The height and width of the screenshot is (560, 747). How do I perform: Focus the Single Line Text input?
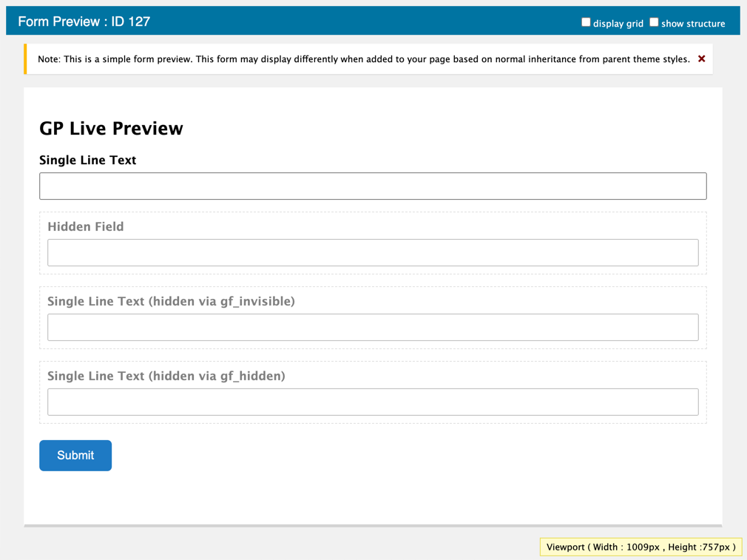(373, 186)
